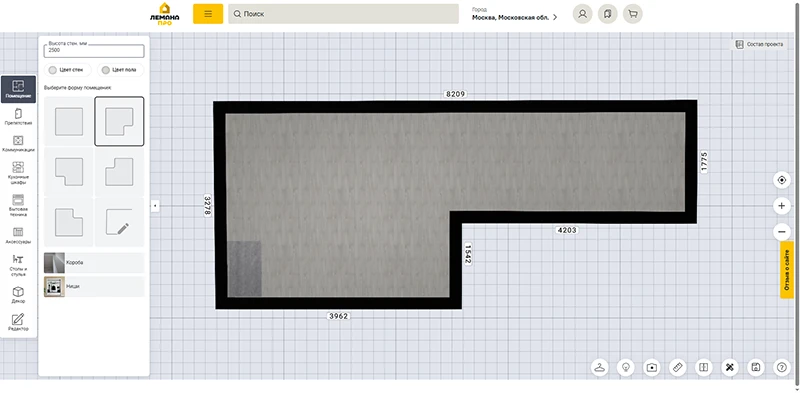Click the 3962 bottom wall dimension
The image size is (800, 393).
pyautogui.click(x=338, y=316)
